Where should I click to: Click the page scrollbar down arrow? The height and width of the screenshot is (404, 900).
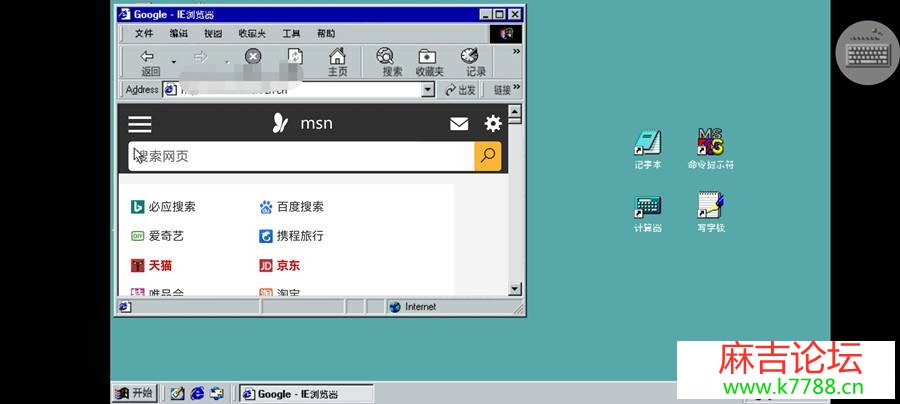[515, 289]
